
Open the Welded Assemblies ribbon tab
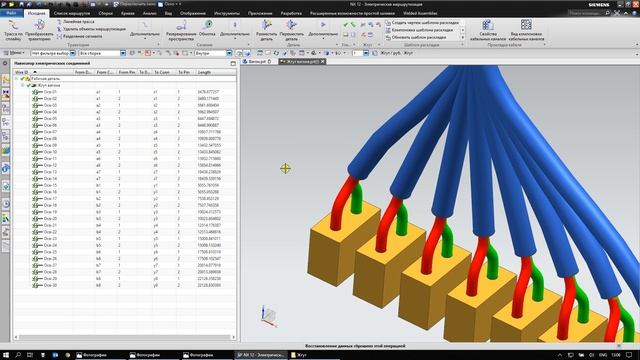click(420, 13)
